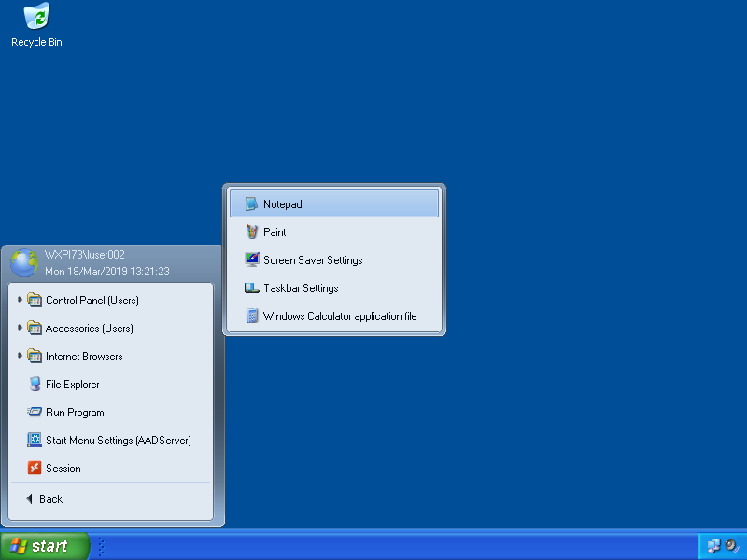
Task: Open the Recycle Bin desktop icon
Action: [x=36, y=17]
